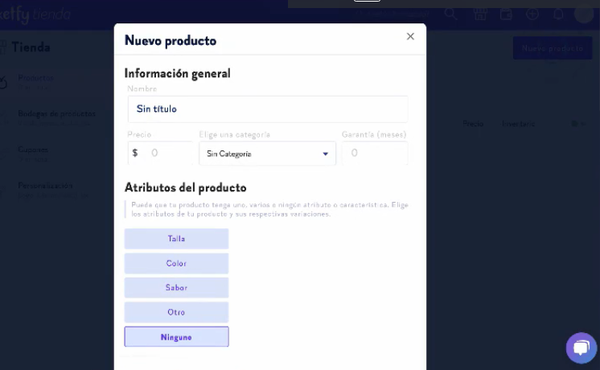Open the store icon in header
Image resolution: width=600 pixels, height=370 pixels.
click(x=480, y=14)
